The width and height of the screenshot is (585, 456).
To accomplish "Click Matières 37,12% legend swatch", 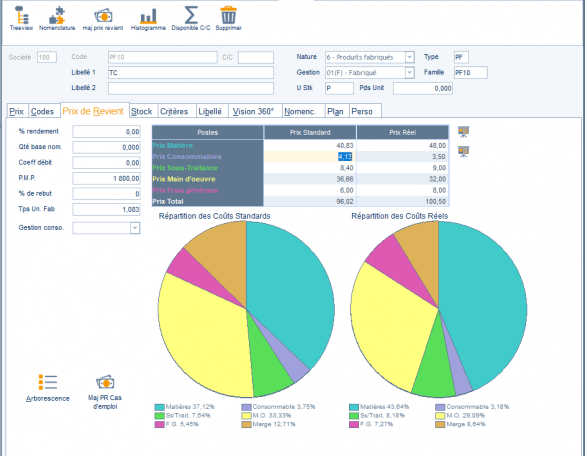I will point(160,407).
